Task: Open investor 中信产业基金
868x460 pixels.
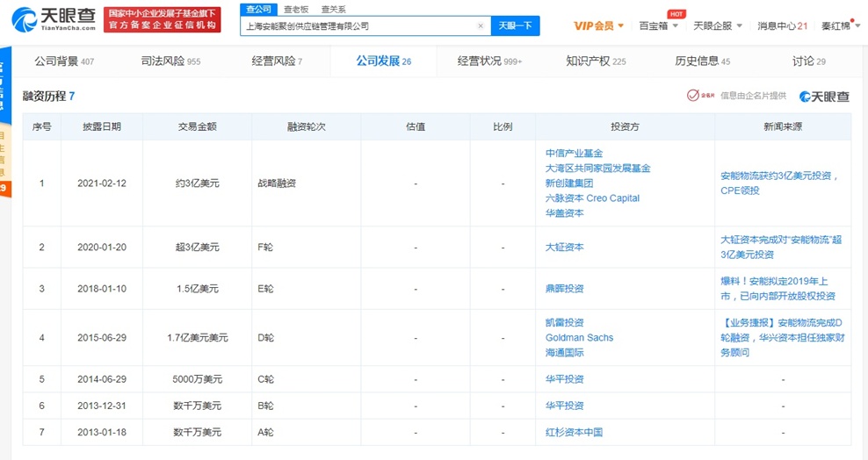Action: click(x=574, y=153)
